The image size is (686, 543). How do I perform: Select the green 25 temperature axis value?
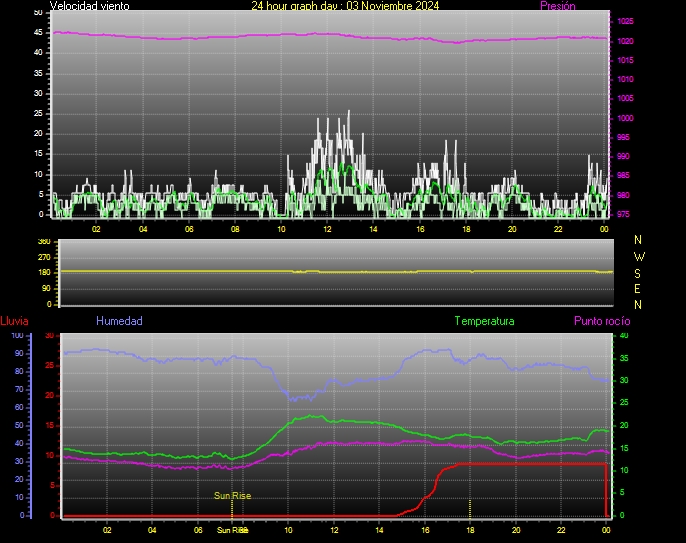(624, 403)
